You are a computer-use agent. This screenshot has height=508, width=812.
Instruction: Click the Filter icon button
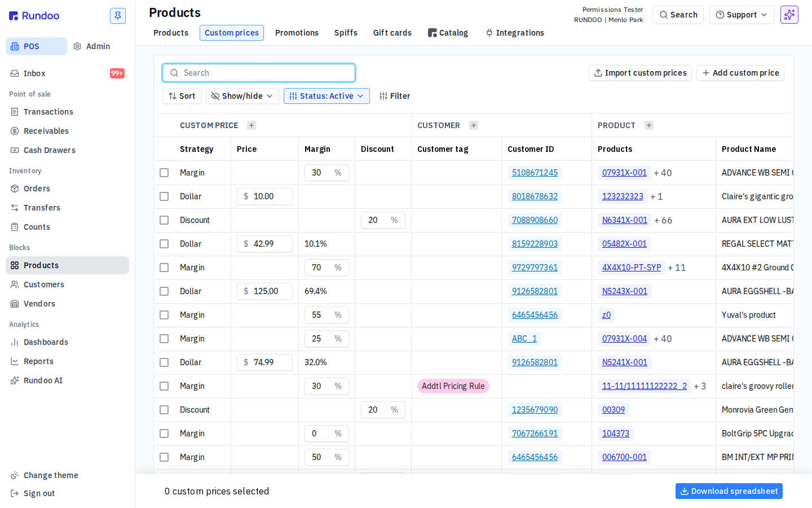395,96
